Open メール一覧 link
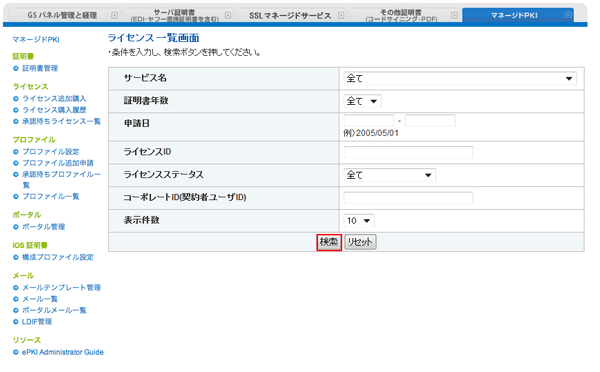 pos(40,299)
